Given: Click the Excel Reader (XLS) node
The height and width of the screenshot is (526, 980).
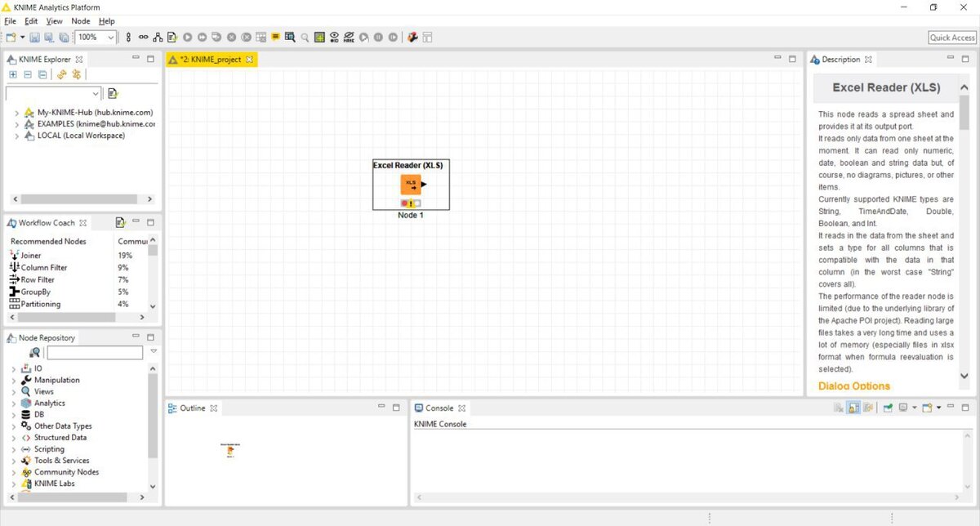Looking at the screenshot, I should (410, 184).
